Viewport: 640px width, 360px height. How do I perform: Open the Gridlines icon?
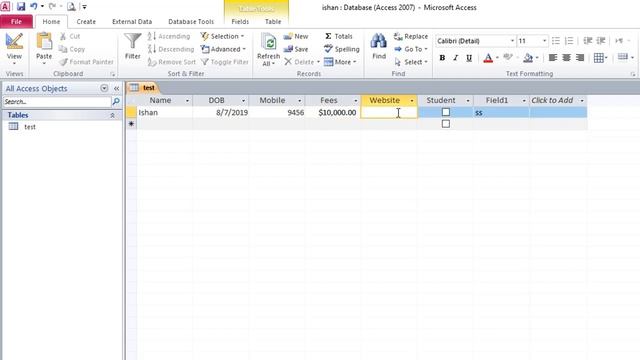pyautogui.click(x=598, y=58)
